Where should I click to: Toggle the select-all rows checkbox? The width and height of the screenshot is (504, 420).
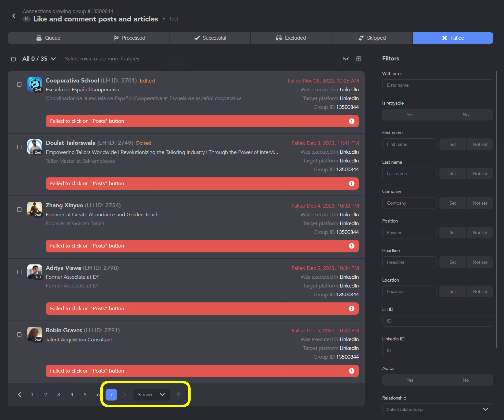(14, 59)
